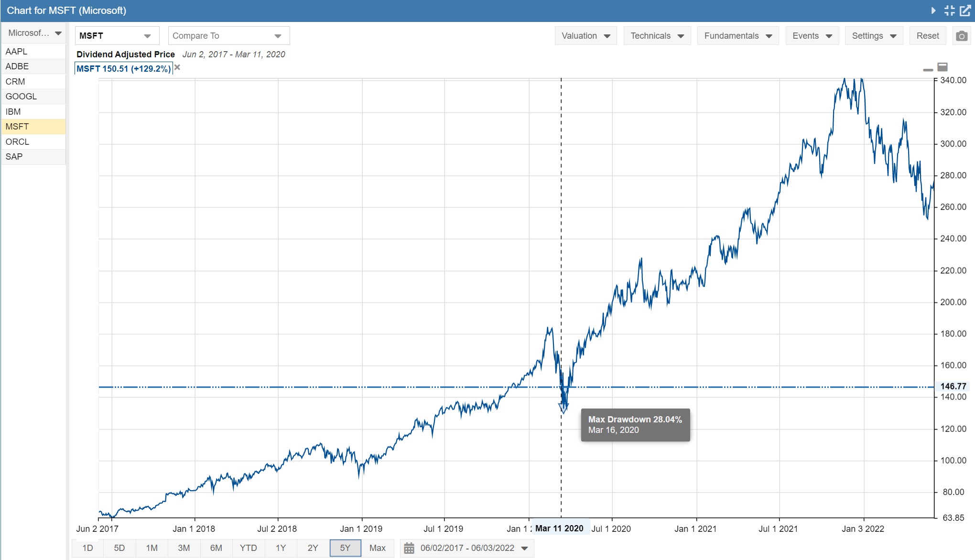Select CRM in the ticker list
Viewport: 975px width, 560px height.
point(33,82)
